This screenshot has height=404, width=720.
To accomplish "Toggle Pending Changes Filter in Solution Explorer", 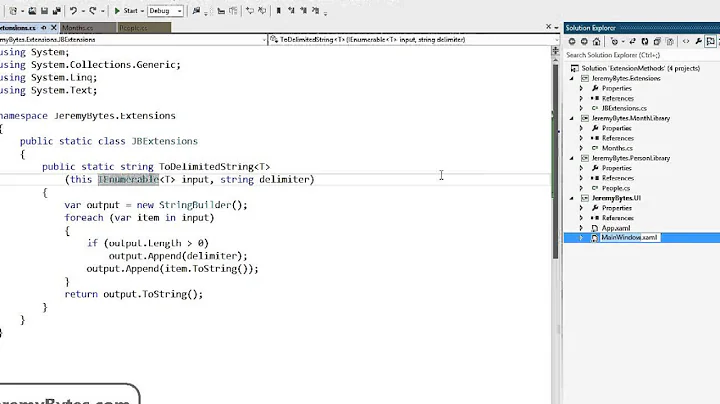I will pyautogui.click(x=614, y=42).
